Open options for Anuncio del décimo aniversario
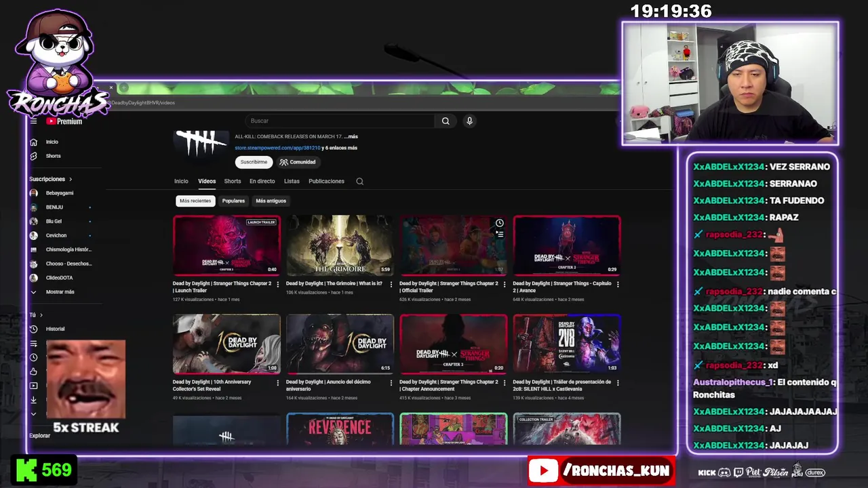868x488 pixels. point(391,382)
